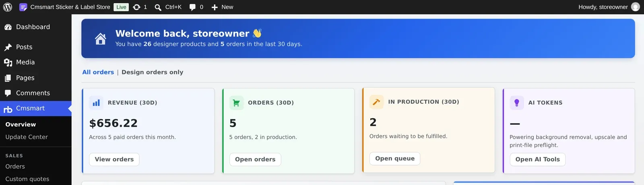Click the Revenue bar chart icon
The height and width of the screenshot is (185, 644).
coord(96,103)
